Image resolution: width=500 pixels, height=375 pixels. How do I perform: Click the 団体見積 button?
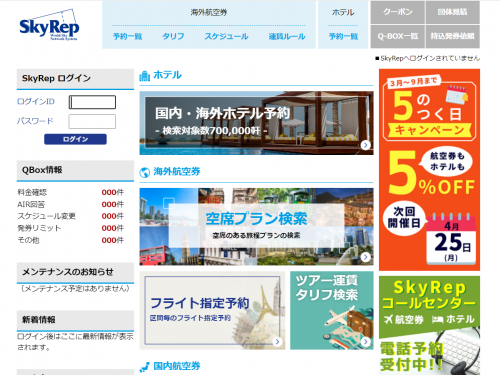click(453, 12)
